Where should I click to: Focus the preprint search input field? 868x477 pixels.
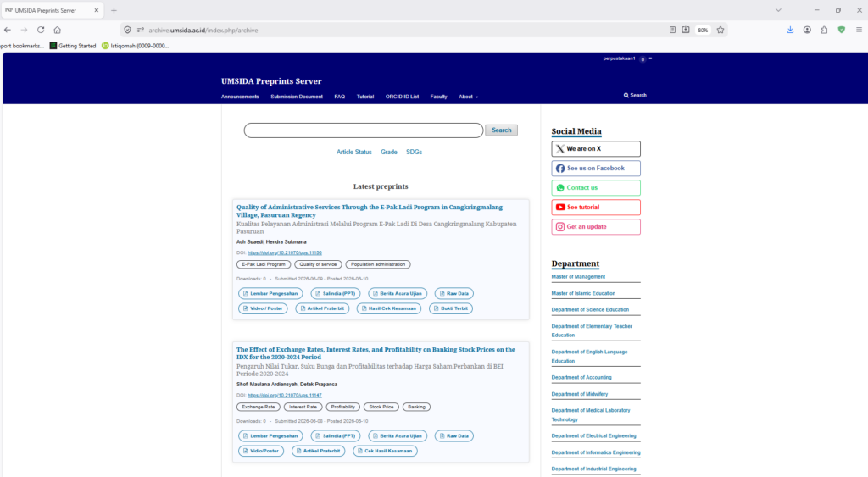coord(363,130)
